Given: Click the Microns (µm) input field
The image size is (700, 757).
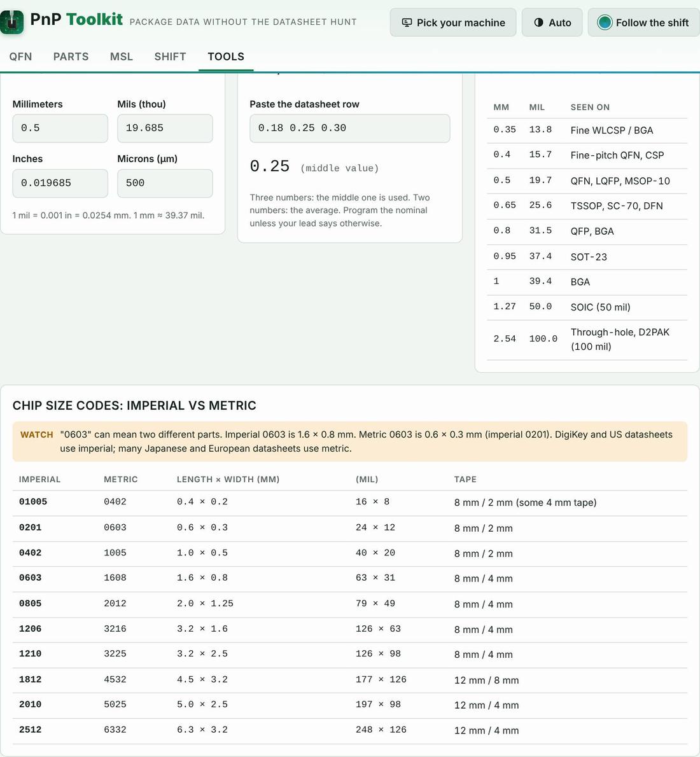Looking at the screenshot, I should tap(165, 183).
